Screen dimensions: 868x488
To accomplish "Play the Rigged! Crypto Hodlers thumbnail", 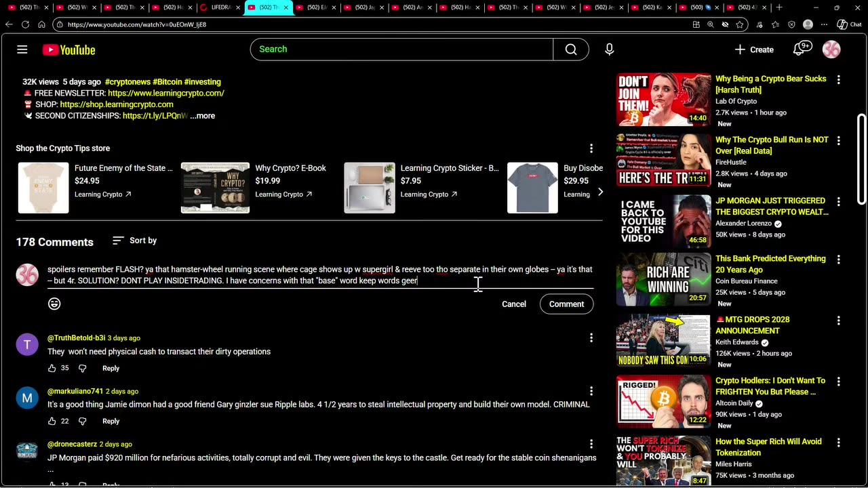I will 663,402.
